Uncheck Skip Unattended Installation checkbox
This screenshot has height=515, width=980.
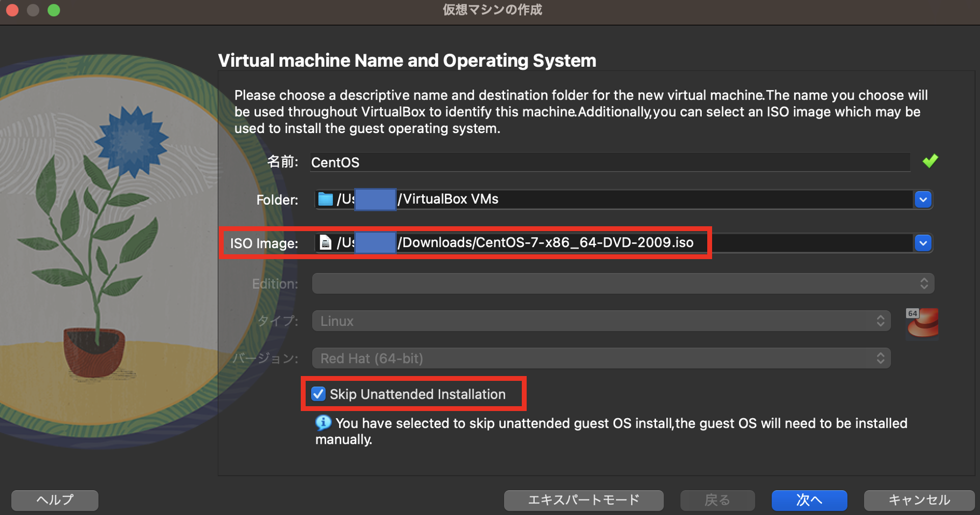(x=318, y=394)
